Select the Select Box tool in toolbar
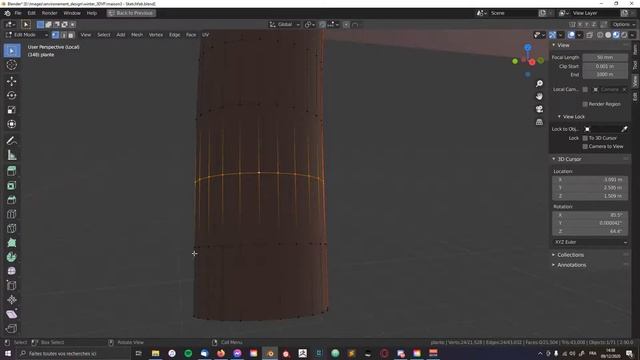 [x=11, y=51]
